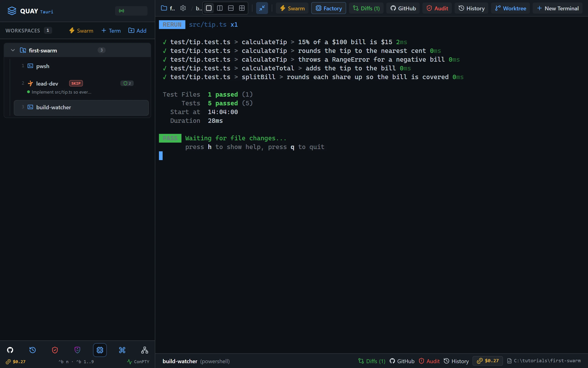Open the GitHub tab in top toolbar
The height and width of the screenshot is (368, 588).
[x=403, y=8]
